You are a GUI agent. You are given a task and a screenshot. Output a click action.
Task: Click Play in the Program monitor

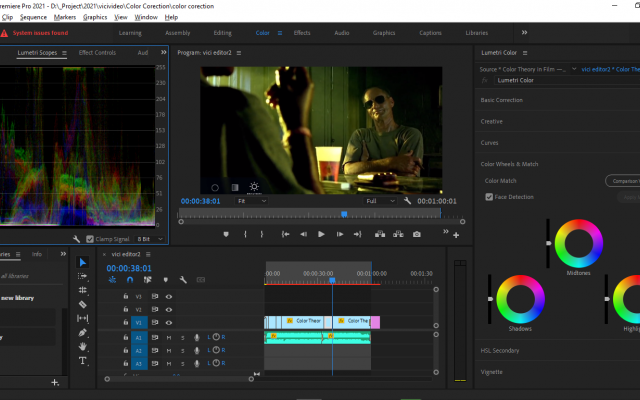coord(321,234)
